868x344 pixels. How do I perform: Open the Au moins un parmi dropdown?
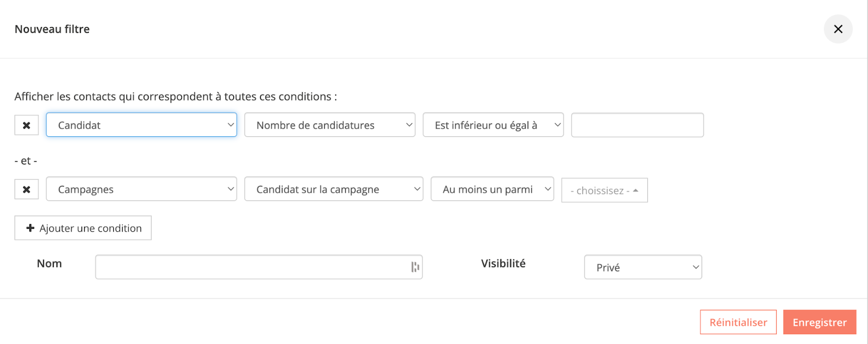[x=492, y=189]
